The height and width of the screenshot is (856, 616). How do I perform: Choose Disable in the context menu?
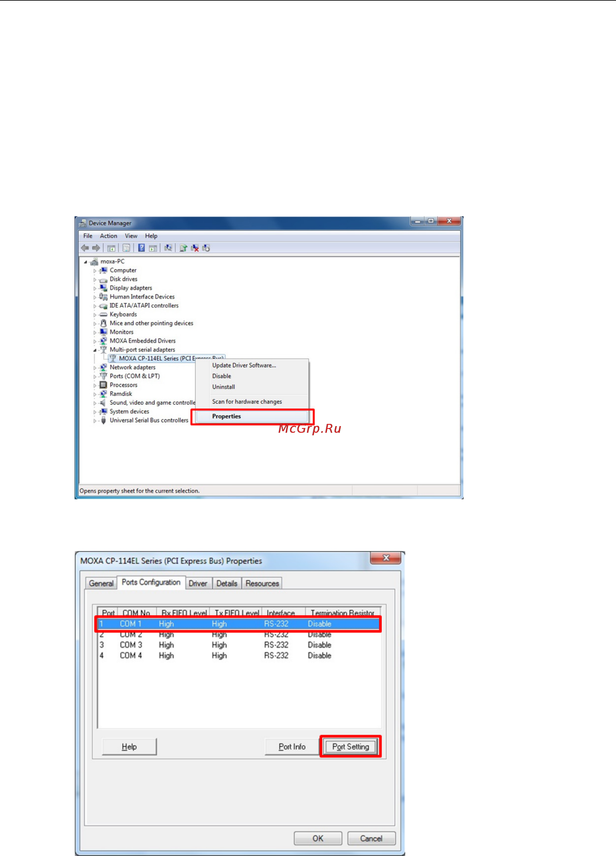click(252, 376)
